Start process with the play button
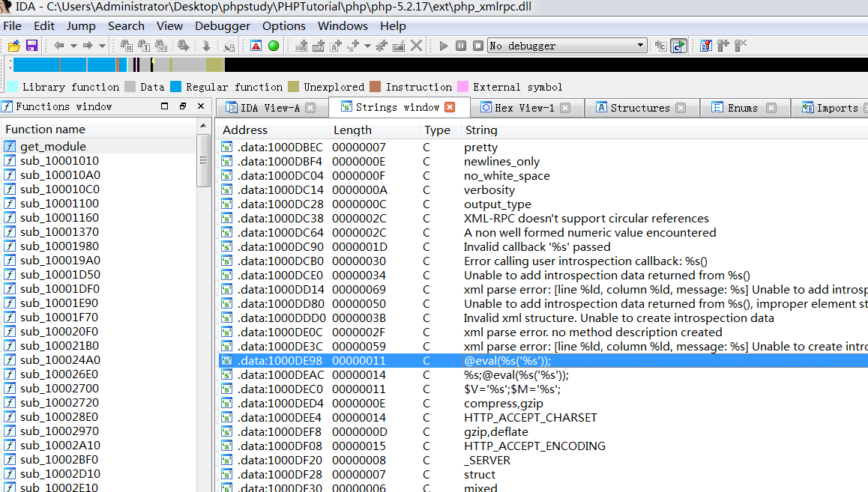This screenshot has height=492, width=868. [x=444, y=46]
